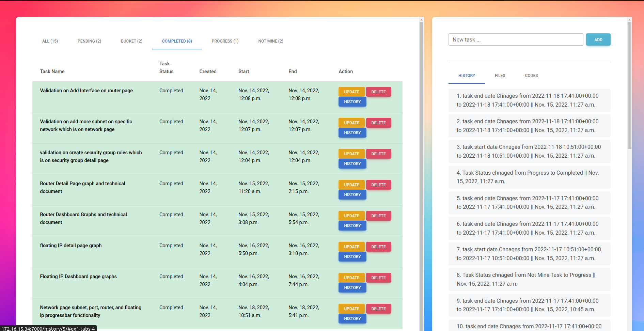Update the Router Detail Page graph task
The image size is (644, 331).
(351, 185)
